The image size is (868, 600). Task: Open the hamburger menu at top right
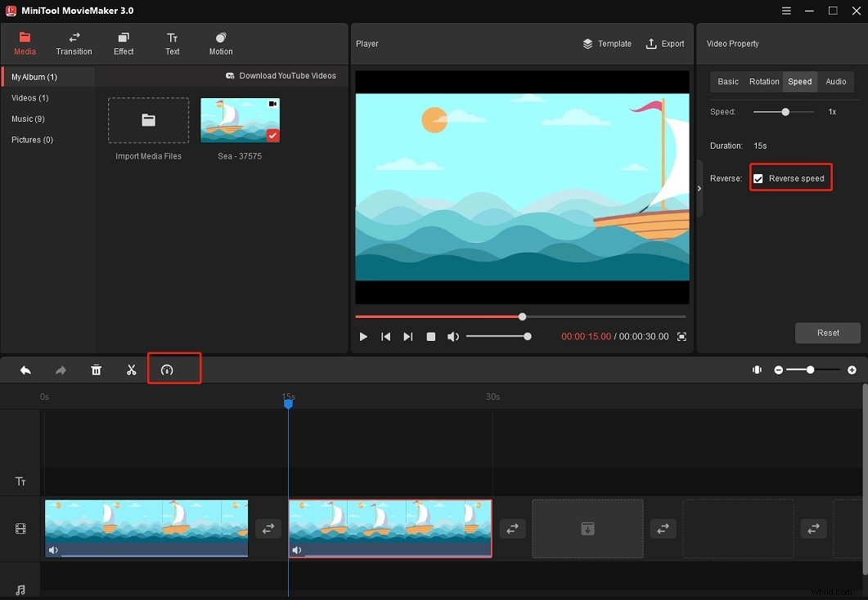coord(785,11)
